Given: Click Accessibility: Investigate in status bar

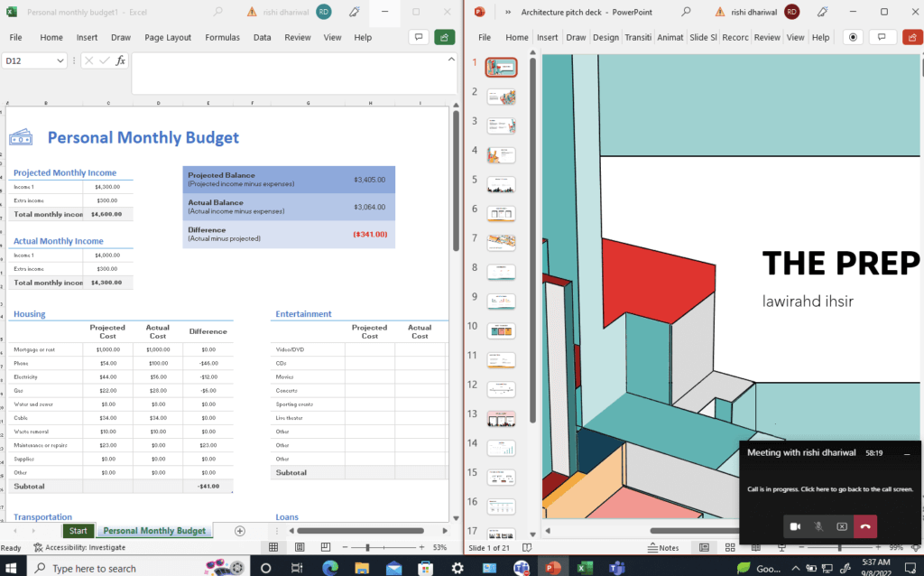Looking at the screenshot, I should (79, 547).
